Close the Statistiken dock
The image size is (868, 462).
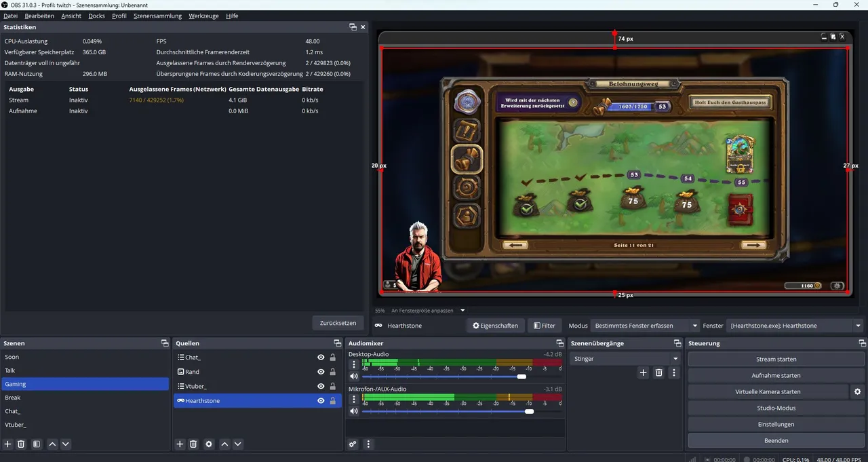[x=363, y=27]
